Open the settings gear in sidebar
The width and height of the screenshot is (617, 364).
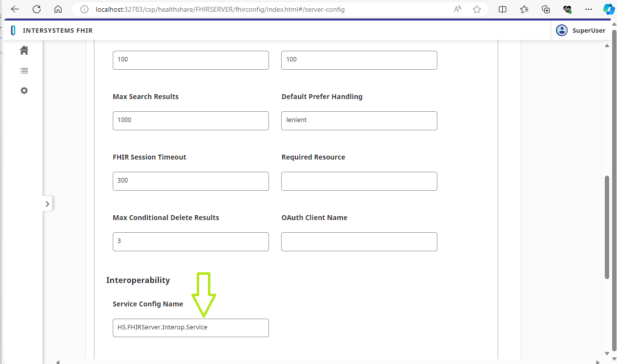(24, 91)
